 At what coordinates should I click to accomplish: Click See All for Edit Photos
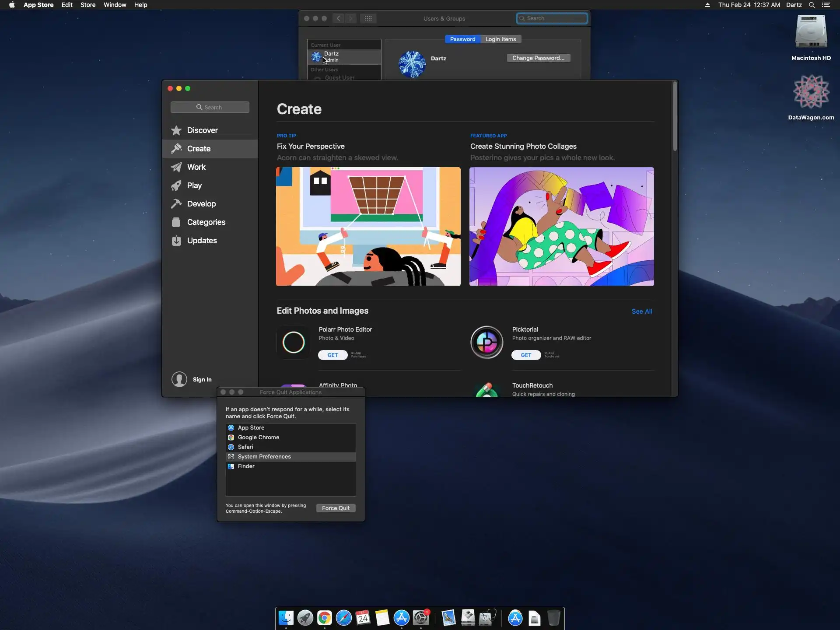coord(641,311)
